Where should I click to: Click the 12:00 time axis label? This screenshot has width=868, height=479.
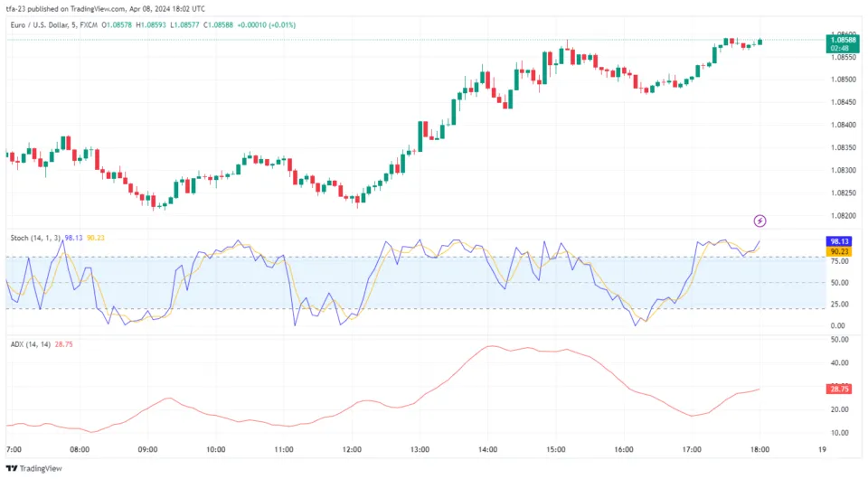click(x=352, y=449)
